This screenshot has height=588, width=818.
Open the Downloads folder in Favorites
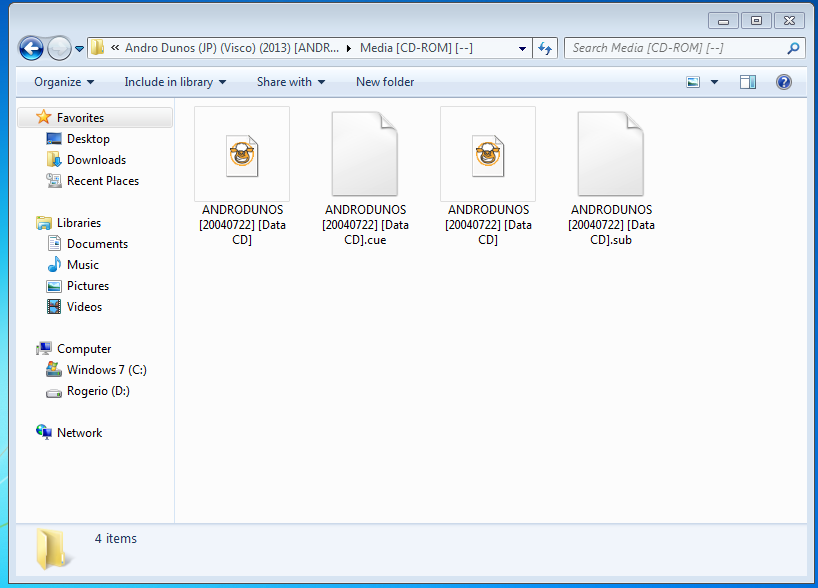[95, 160]
